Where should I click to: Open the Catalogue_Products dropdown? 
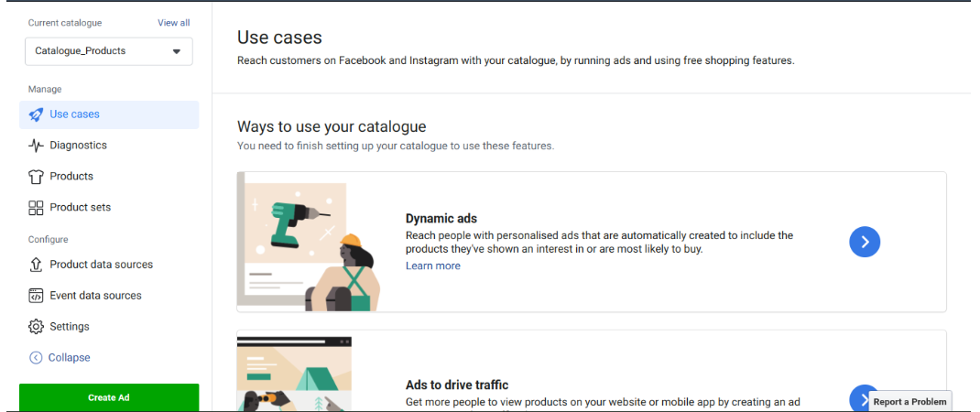pos(108,51)
